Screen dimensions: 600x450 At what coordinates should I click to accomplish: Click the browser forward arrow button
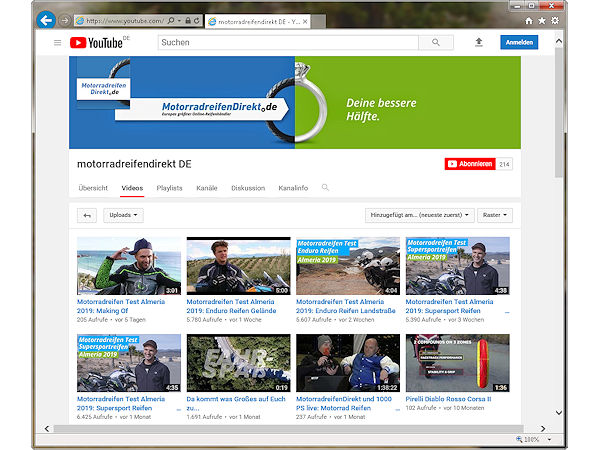click(x=64, y=20)
